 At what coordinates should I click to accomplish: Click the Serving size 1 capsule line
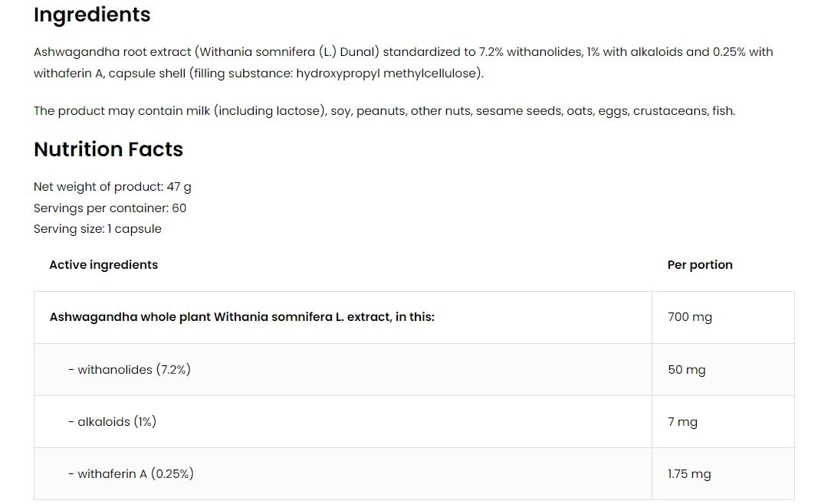click(97, 229)
